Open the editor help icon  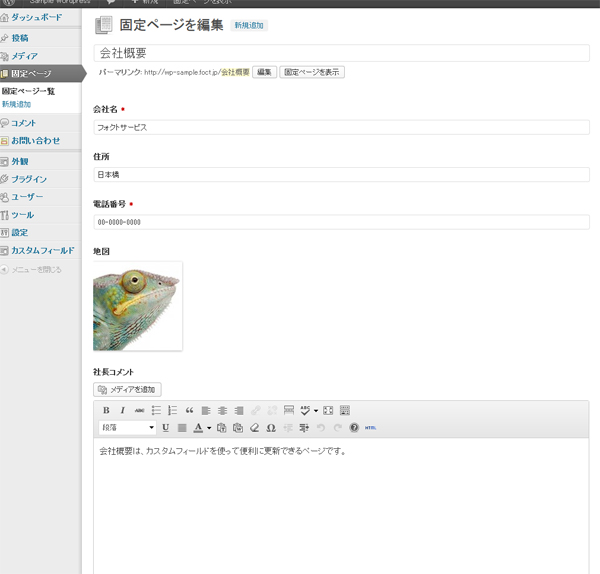354,427
